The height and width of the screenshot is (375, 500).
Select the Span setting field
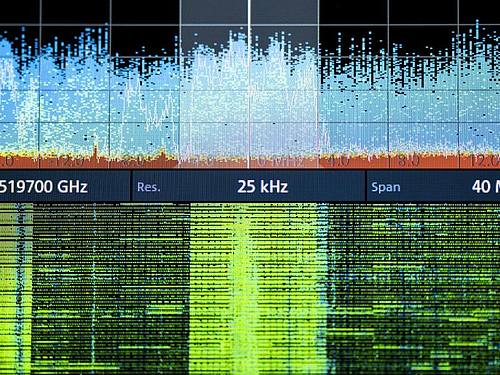[x=433, y=186]
